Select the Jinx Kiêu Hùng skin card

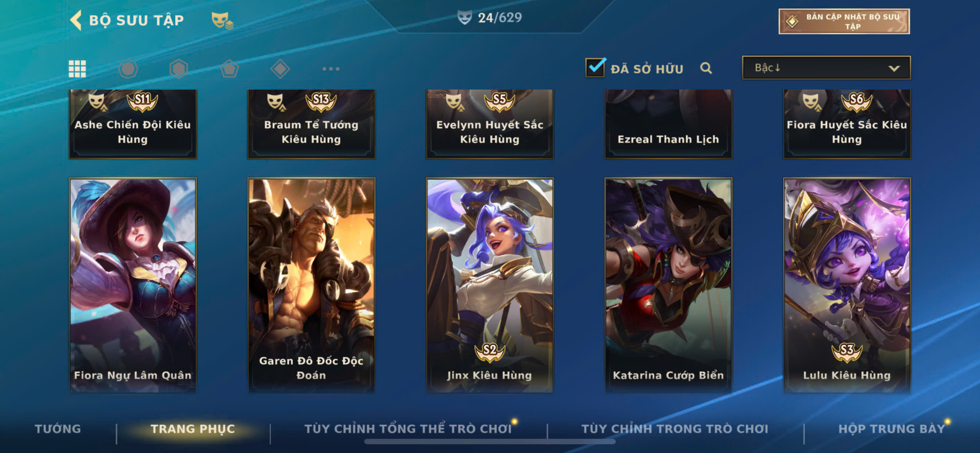click(490, 285)
